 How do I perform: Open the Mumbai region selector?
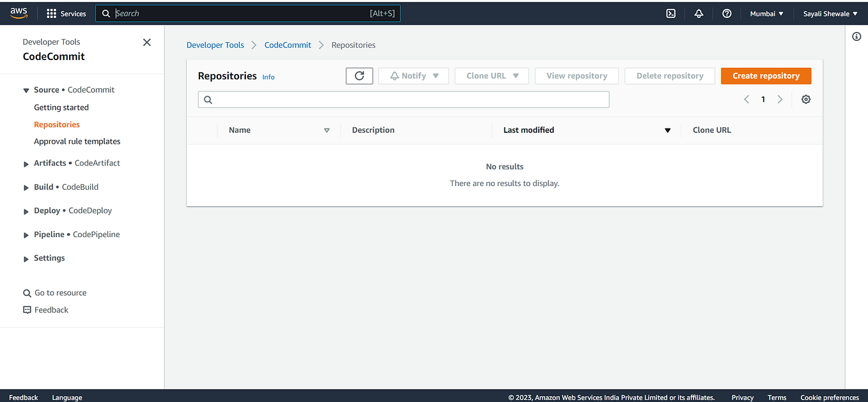tap(766, 12)
